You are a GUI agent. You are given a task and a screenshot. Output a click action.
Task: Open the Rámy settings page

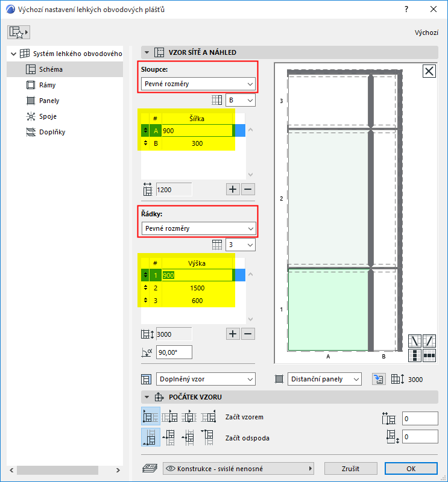click(47, 85)
